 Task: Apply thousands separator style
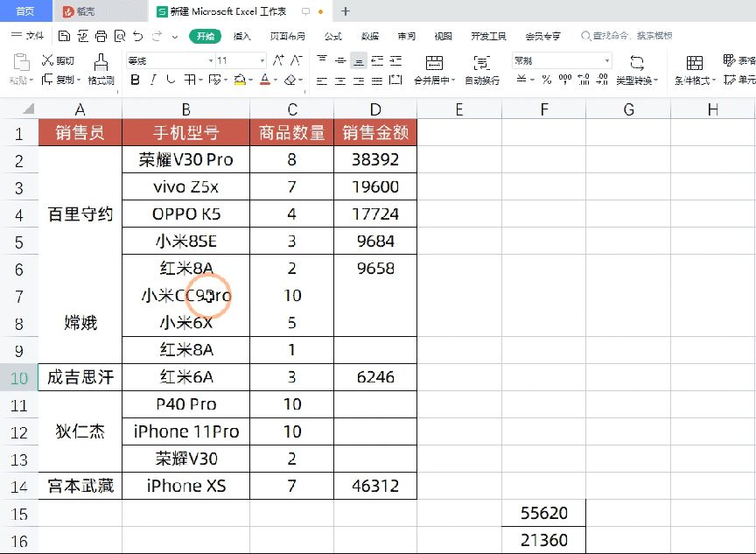point(565,80)
